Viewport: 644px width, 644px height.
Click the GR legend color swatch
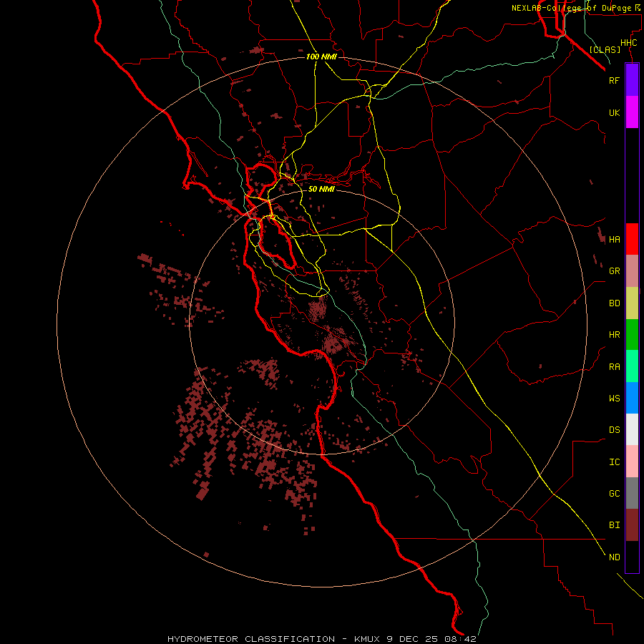click(632, 271)
